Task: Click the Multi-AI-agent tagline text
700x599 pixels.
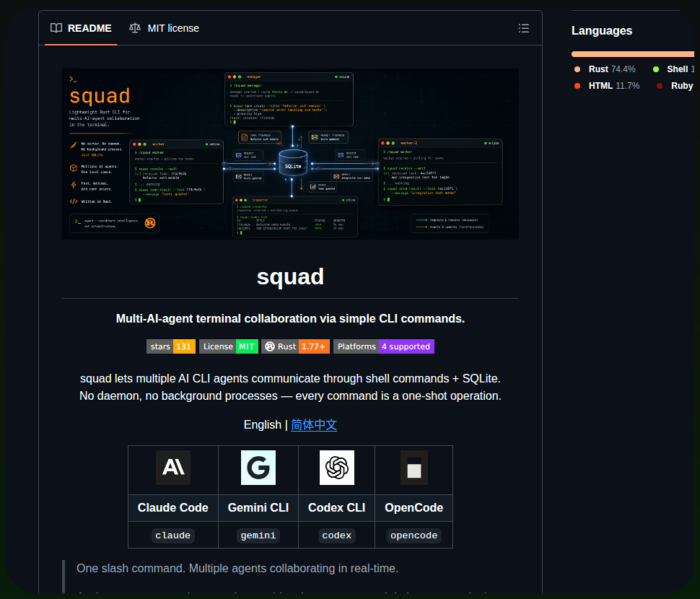Action: point(290,318)
